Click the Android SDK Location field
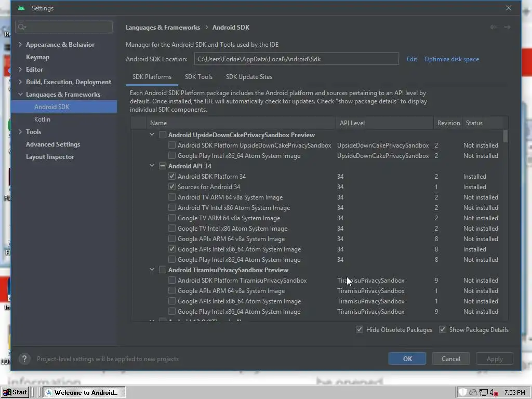The image size is (532, 399). 296,59
